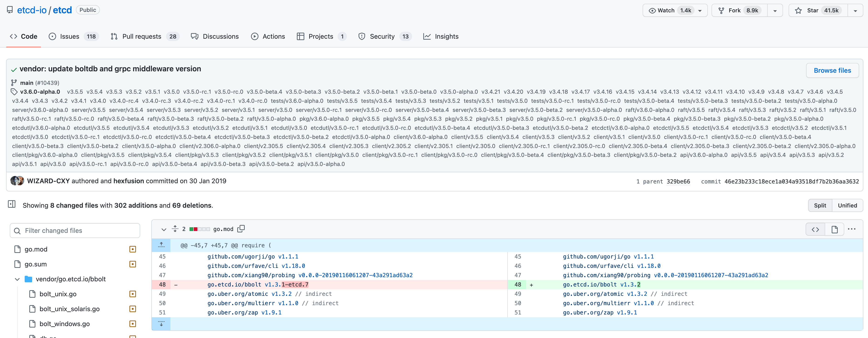This screenshot has height=338, width=868.
Task: Collapse the go.mod diff chevron
Action: point(164,229)
